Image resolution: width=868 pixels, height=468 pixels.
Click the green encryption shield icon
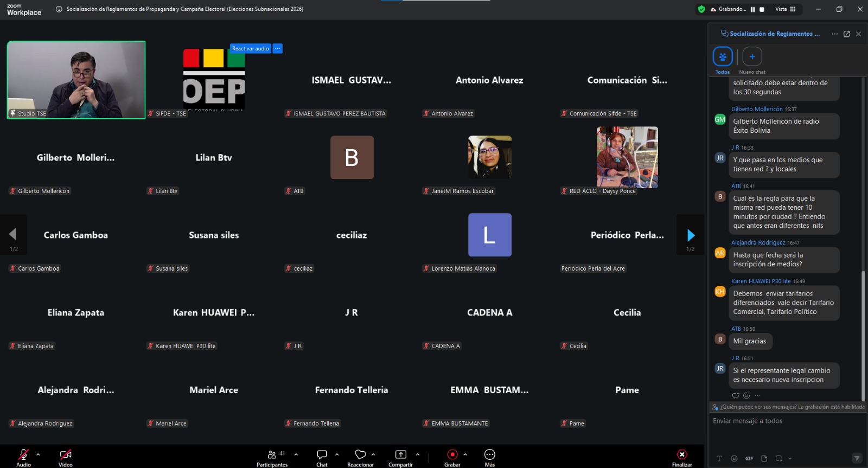point(701,9)
